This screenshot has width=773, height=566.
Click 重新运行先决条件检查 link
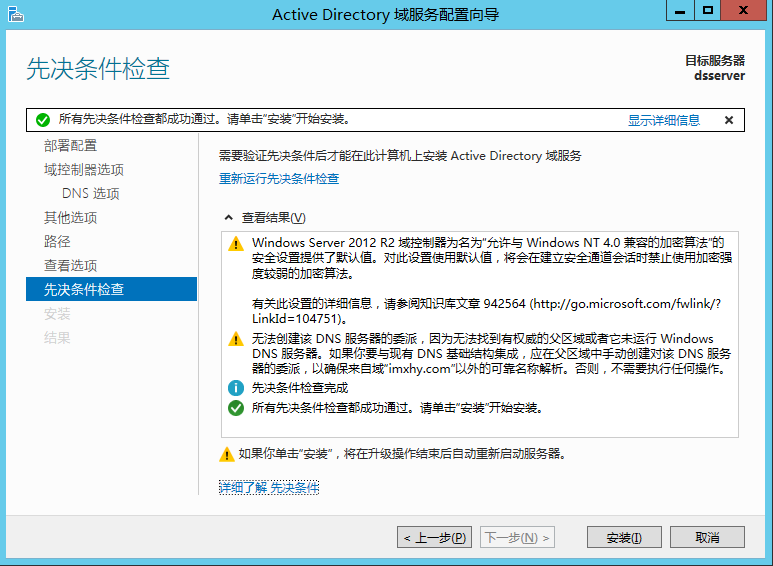pyautogui.click(x=279, y=178)
